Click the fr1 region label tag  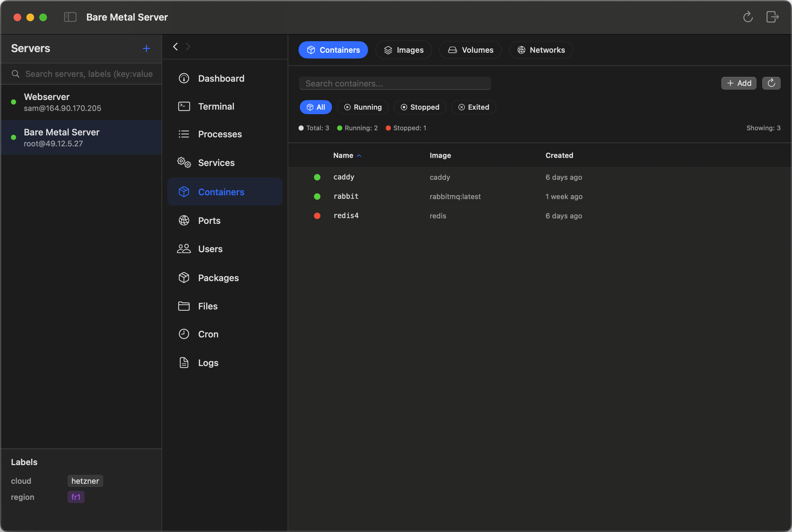pyautogui.click(x=76, y=497)
